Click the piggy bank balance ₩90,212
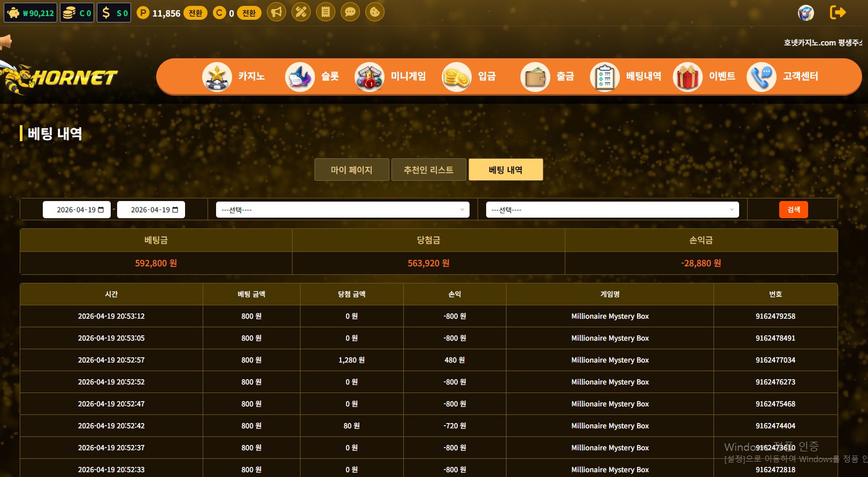 [30, 13]
